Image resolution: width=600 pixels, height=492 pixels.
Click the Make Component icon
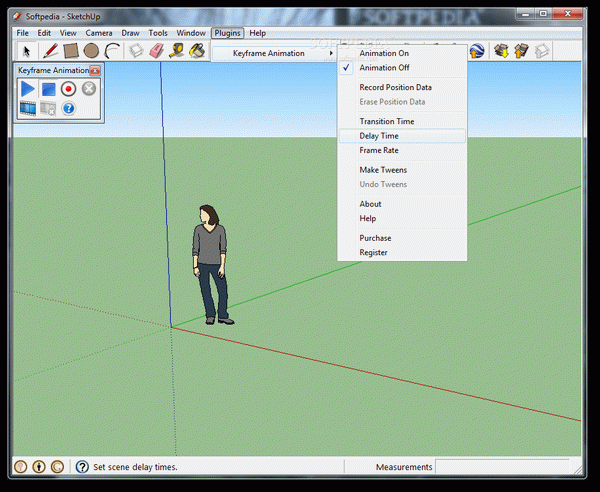(x=136, y=51)
